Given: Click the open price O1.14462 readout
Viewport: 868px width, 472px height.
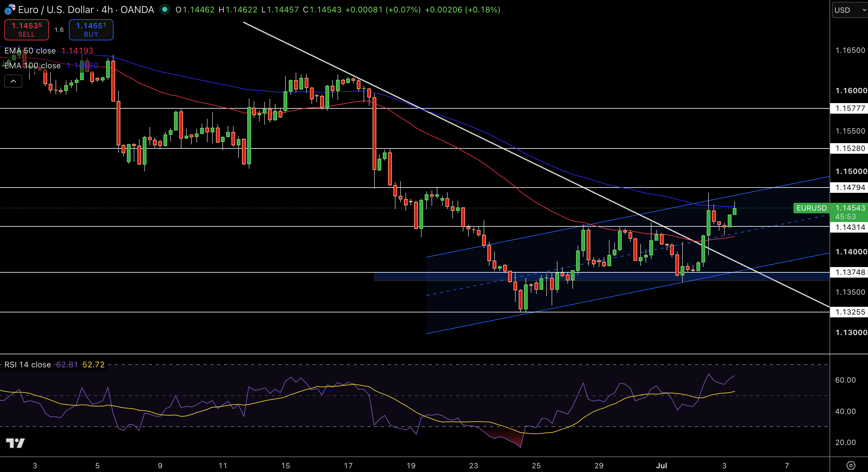Looking at the screenshot, I should (195, 9).
